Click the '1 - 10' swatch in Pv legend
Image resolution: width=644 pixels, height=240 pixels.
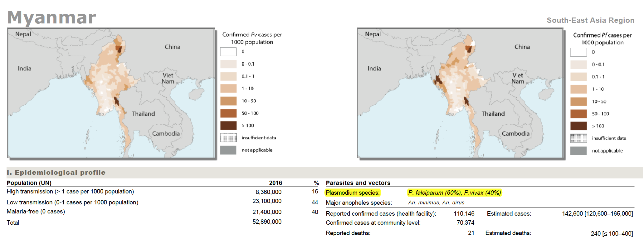click(x=228, y=89)
